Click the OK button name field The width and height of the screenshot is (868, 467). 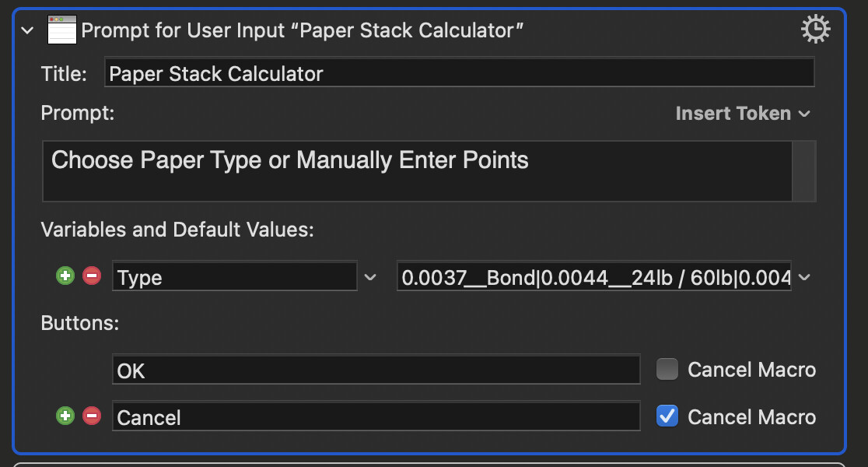(x=376, y=370)
